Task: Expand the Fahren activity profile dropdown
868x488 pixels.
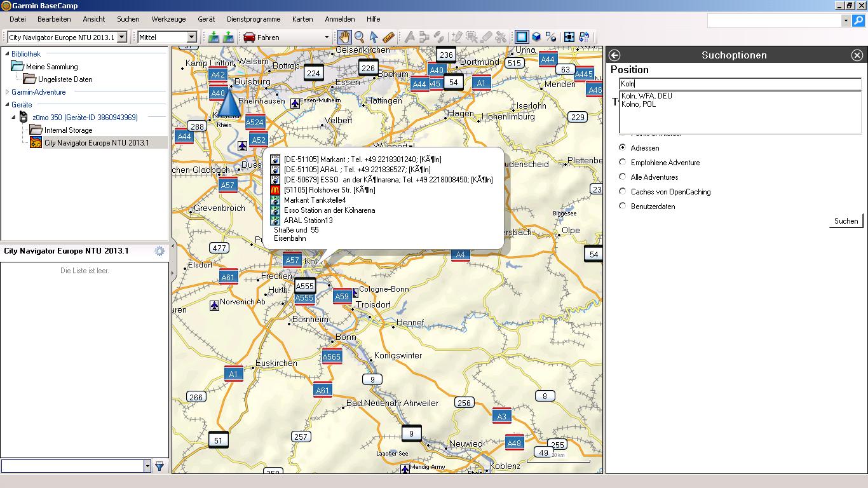Action: pos(327,37)
